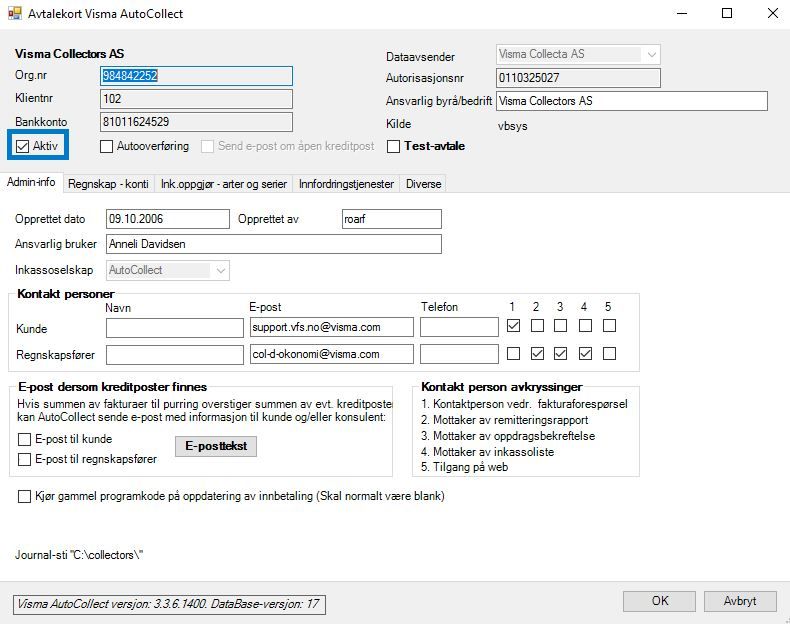The width and height of the screenshot is (790, 624).
Task: Uncheck Regnskapsfører contact checkbox 4
Action: click(585, 354)
